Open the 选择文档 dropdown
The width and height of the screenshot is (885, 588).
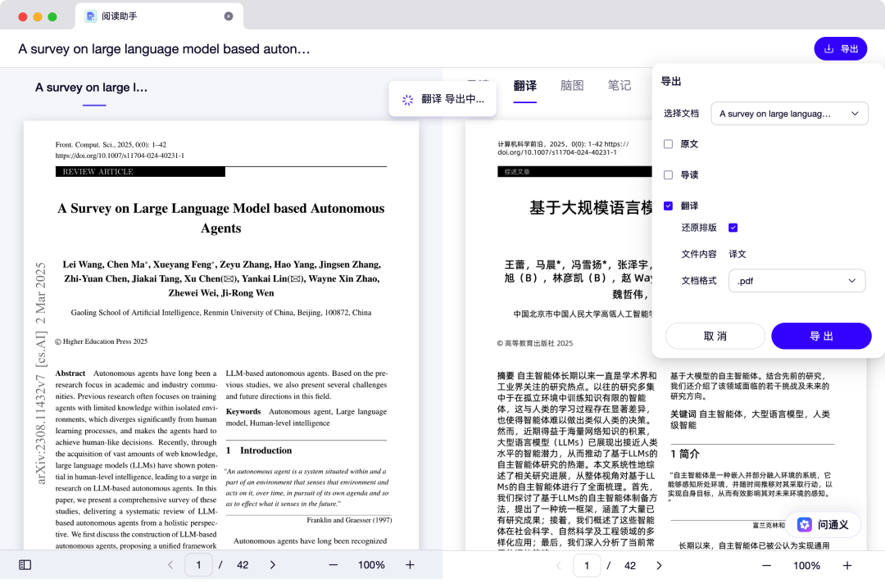tap(789, 114)
